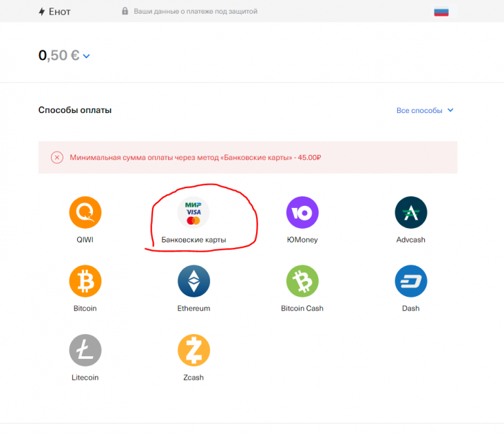Select the Bitcoin Cash green icon

click(x=302, y=281)
